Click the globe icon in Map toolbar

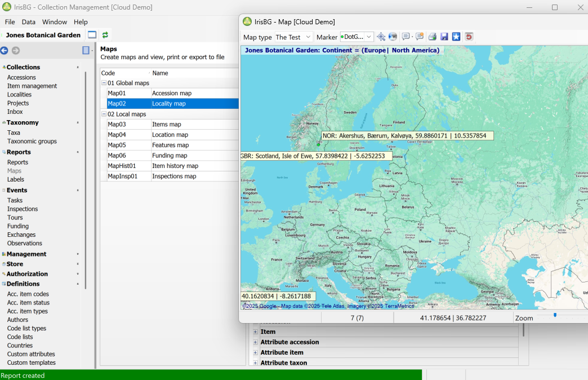[393, 37]
